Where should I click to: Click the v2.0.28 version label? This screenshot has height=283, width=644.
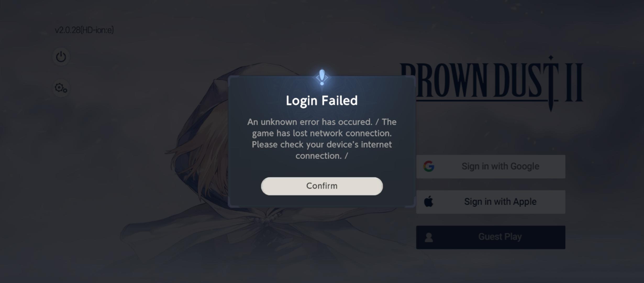click(84, 30)
